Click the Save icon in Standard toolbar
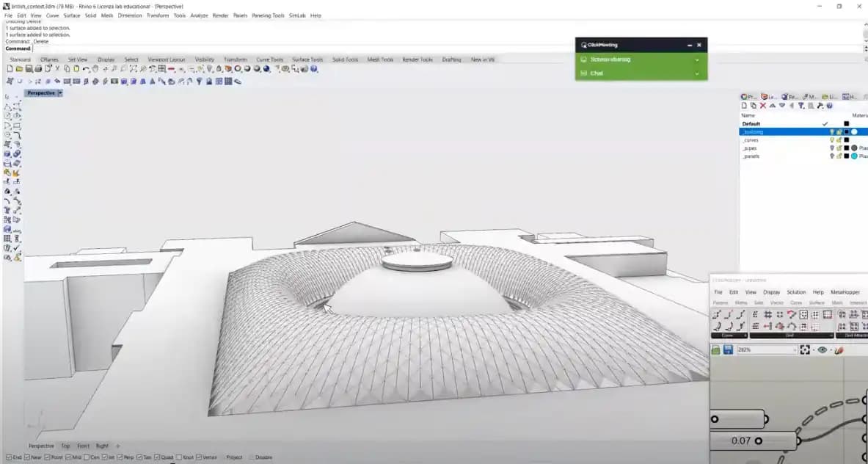Viewport: 868px width, 464px height. click(29, 69)
